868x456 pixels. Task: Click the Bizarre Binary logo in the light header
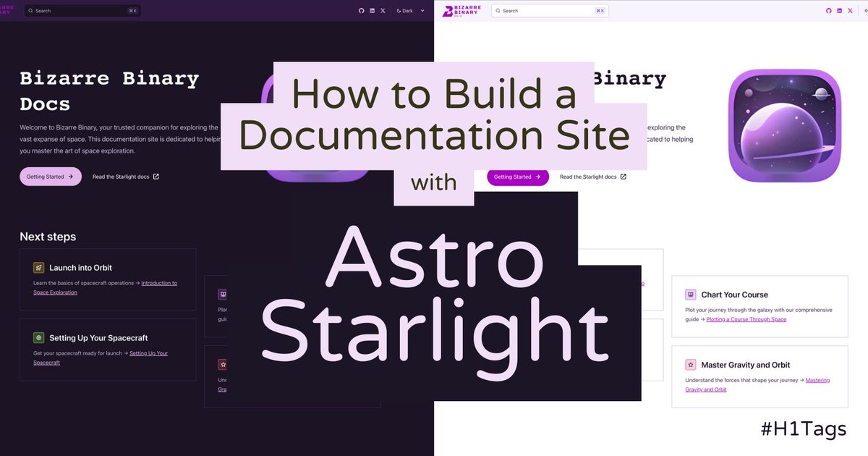(462, 11)
